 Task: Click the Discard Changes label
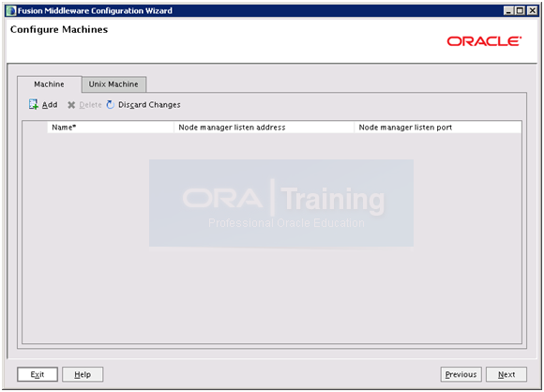point(149,105)
